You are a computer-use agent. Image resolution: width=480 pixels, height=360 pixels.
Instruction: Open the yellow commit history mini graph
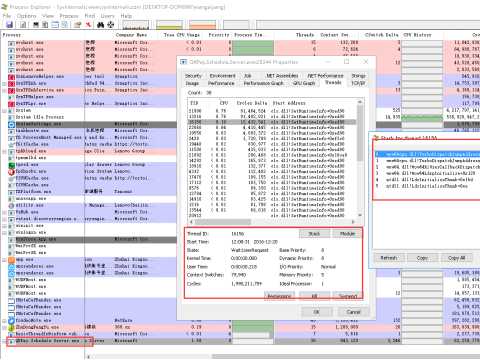click(169, 25)
